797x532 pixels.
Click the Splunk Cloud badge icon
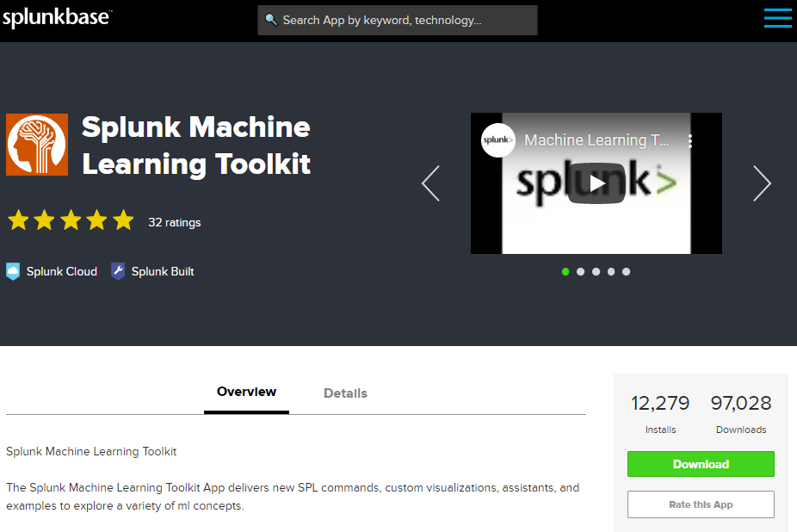(13, 271)
